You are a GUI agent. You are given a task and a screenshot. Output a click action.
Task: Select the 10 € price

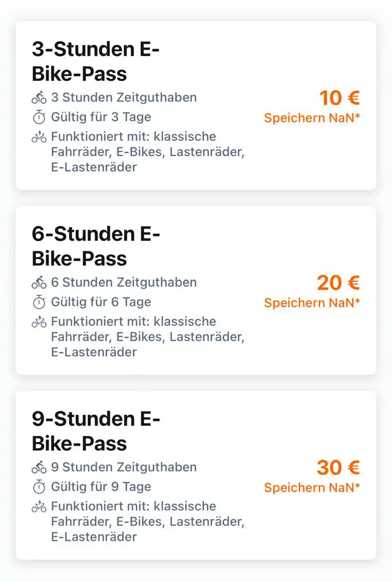[339, 98]
